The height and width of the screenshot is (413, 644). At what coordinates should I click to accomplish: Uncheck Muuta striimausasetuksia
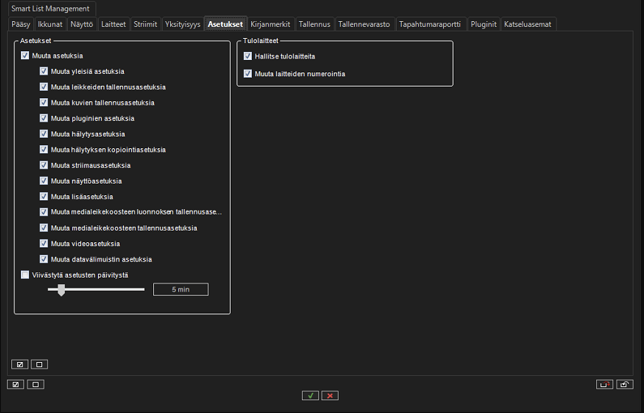[44, 165]
